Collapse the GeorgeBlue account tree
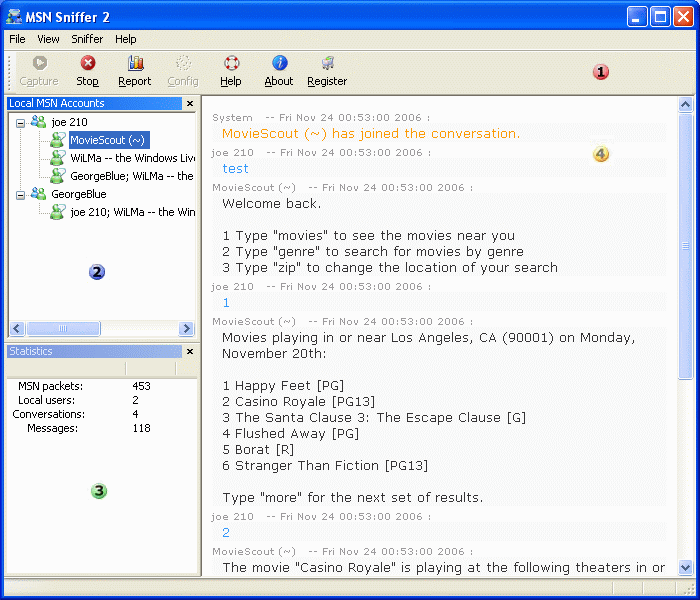This screenshot has height=600, width=700. 20,195
